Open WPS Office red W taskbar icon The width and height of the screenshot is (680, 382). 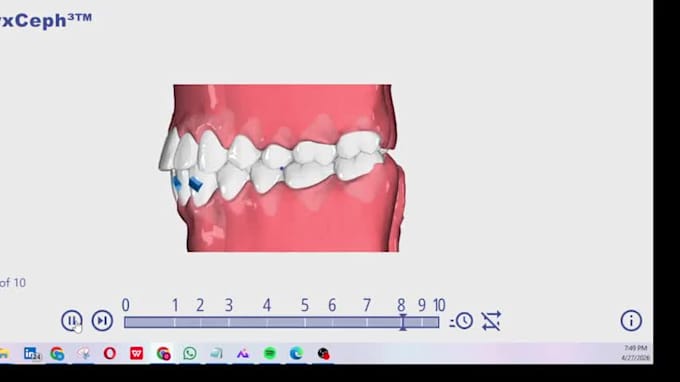(137, 353)
